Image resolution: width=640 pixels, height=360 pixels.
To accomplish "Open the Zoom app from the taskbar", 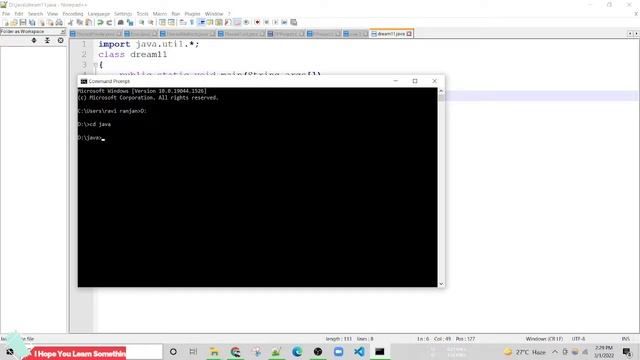I will [x=338, y=352].
